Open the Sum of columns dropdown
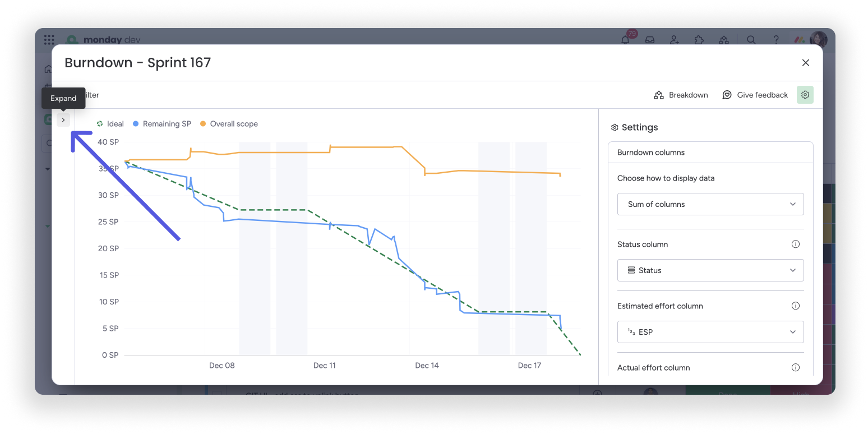 point(710,204)
